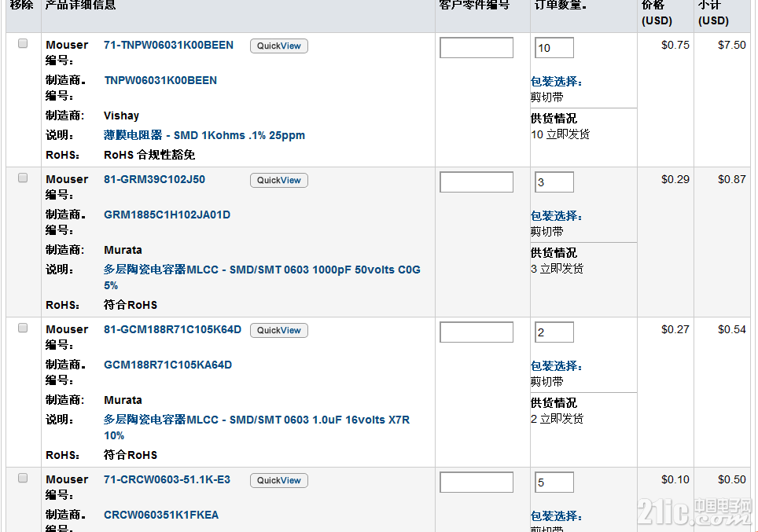Open manufacturer part link GRM1885C1H102JA01D

tap(167, 215)
